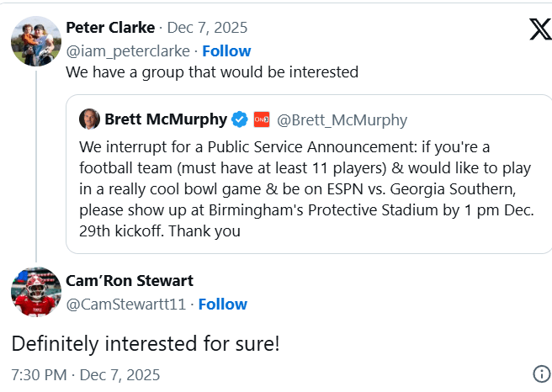Follow @CamStewartt11
The width and height of the screenshot is (552, 392).
point(222,304)
